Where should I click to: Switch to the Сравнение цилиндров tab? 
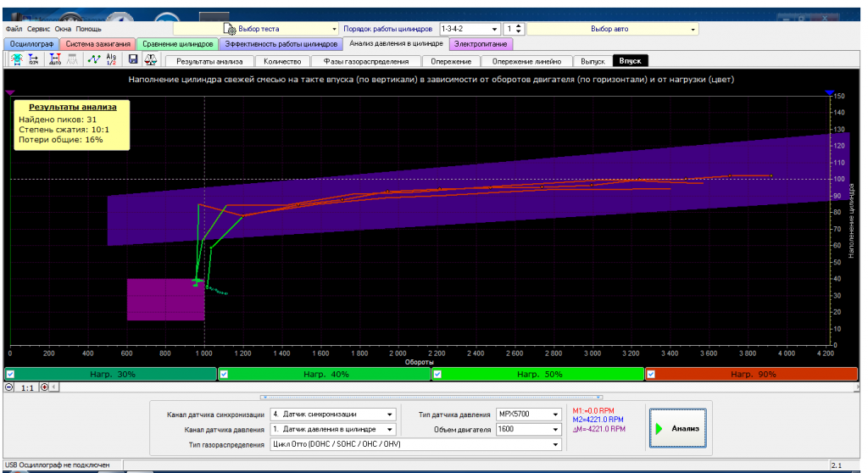[177, 44]
